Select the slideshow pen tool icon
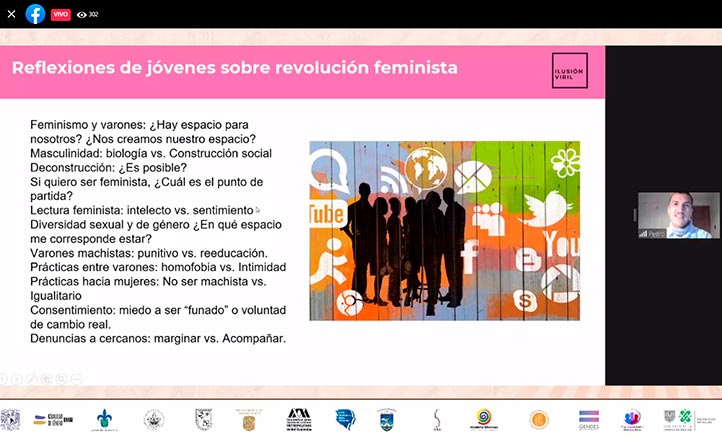The image size is (722, 437). tap(32, 379)
